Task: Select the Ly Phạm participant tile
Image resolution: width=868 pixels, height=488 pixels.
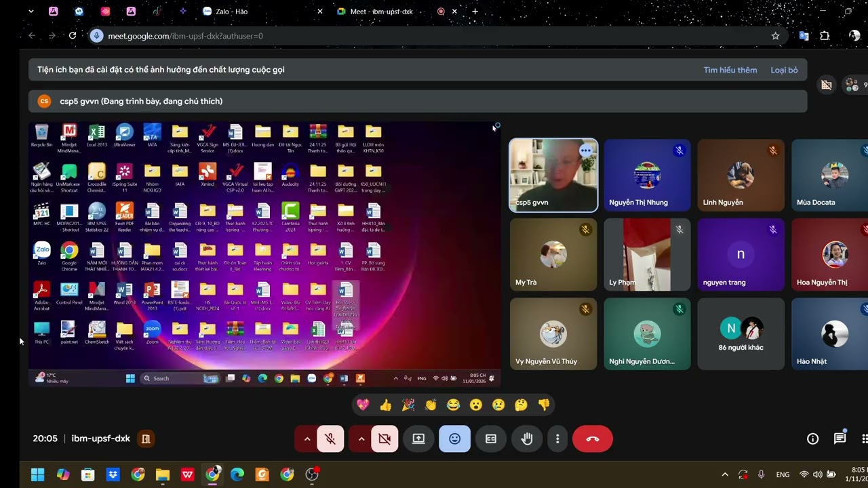Action: click(x=647, y=255)
